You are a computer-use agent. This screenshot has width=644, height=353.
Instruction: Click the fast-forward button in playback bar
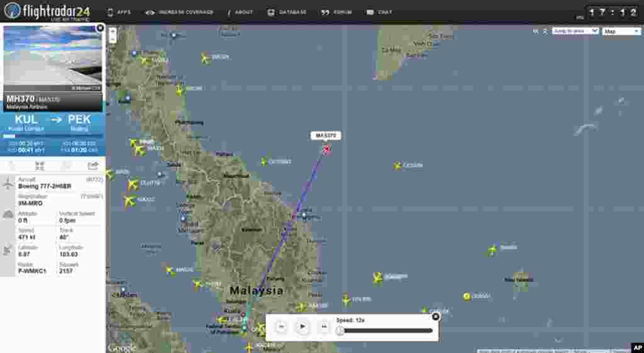[323, 327]
